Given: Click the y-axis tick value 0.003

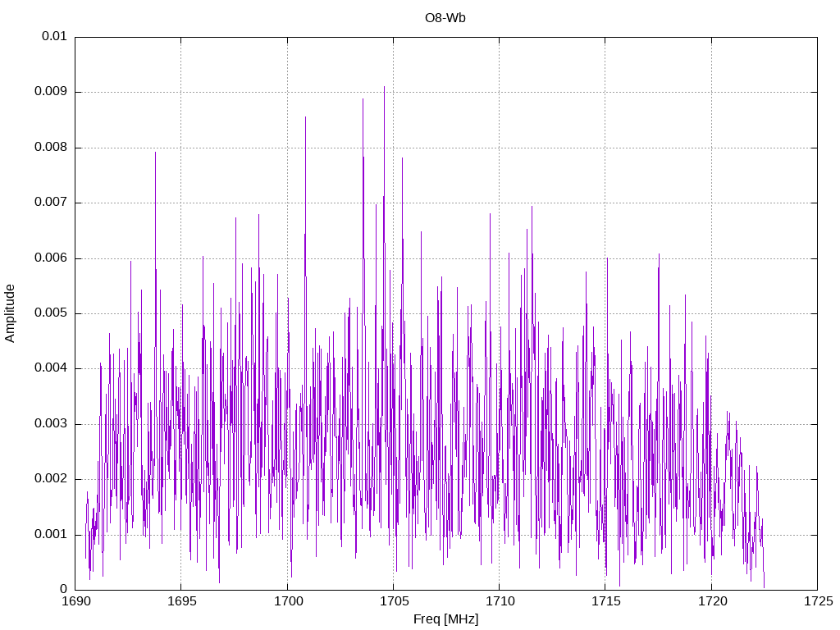Looking at the screenshot, I should click(51, 424).
